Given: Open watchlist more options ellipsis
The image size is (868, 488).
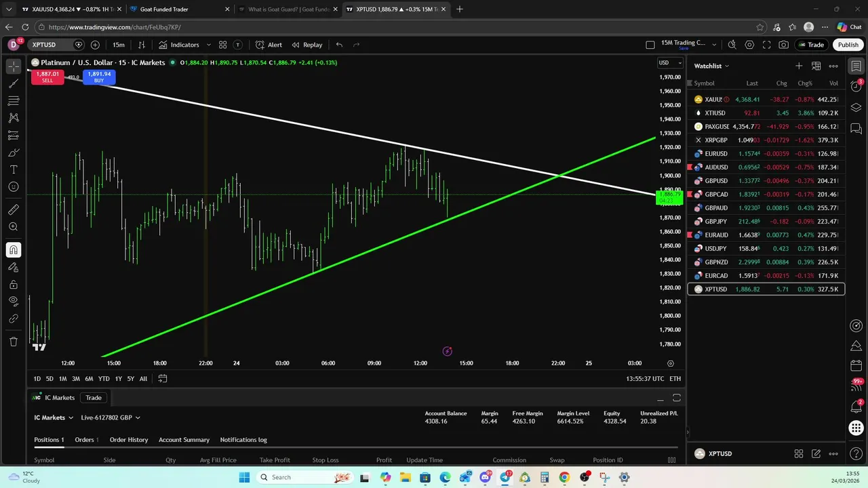Looking at the screenshot, I should coord(833,66).
